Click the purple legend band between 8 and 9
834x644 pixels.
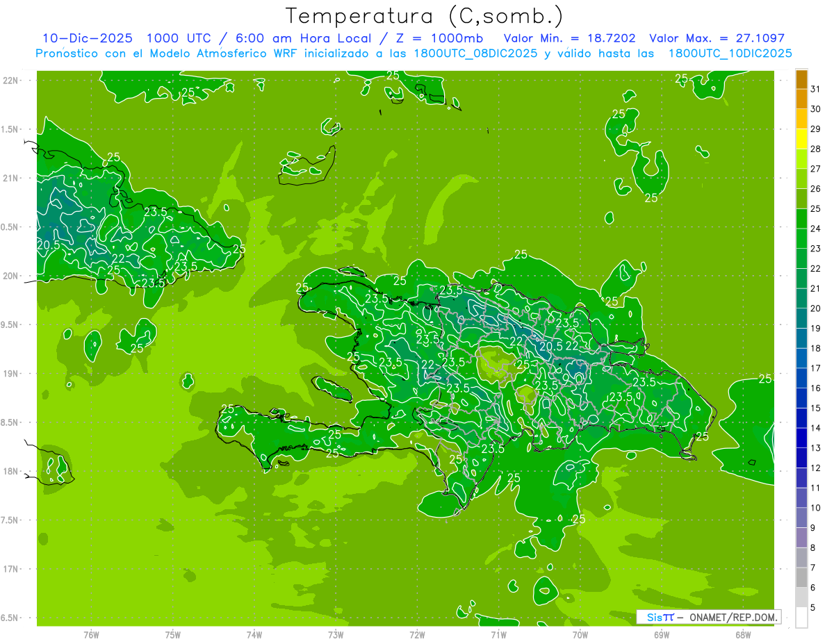click(801, 538)
